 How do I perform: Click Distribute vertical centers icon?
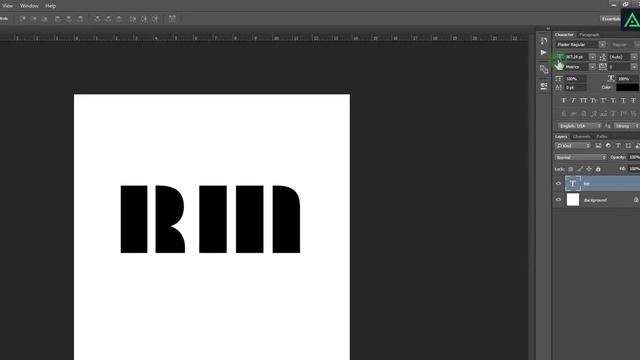[108, 19]
